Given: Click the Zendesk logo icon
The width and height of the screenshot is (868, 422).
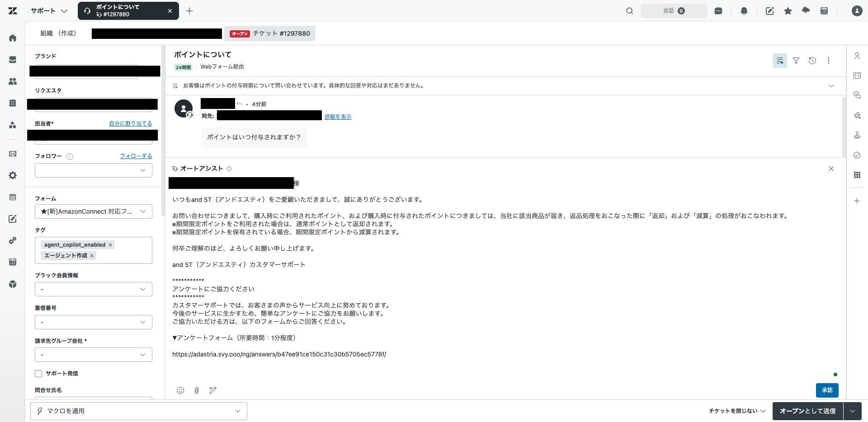Looking at the screenshot, I should 13,11.
